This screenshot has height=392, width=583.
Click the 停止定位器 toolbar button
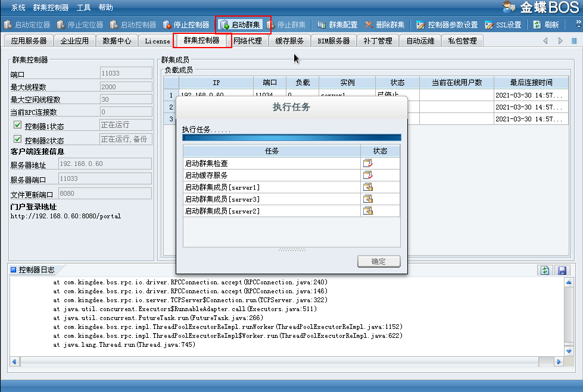80,24
